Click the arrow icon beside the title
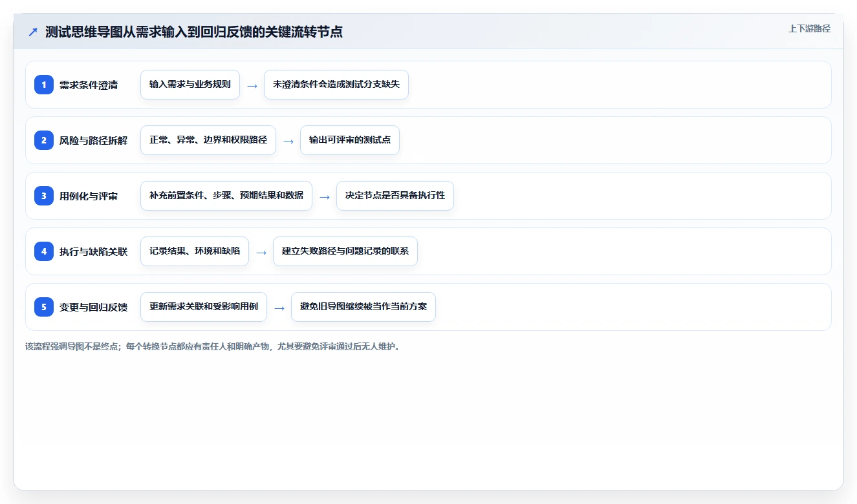857x504 pixels. pos(33,32)
